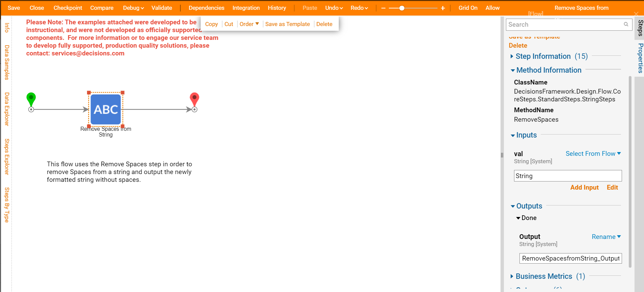This screenshot has width=644, height=292.
Task: Click Save as Template in popup toolbar
Action: click(288, 24)
